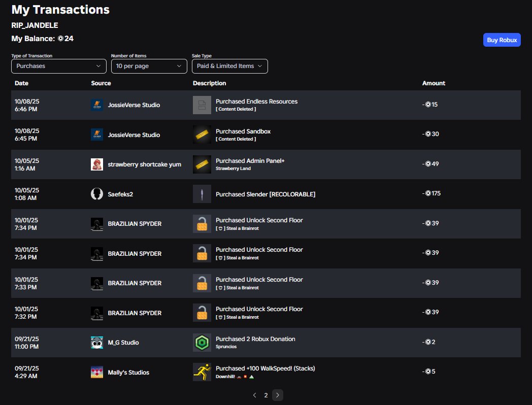The height and width of the screenshot is (405, 532).
Task: Open Saefeks2 source link
Action: pos(120,194)
